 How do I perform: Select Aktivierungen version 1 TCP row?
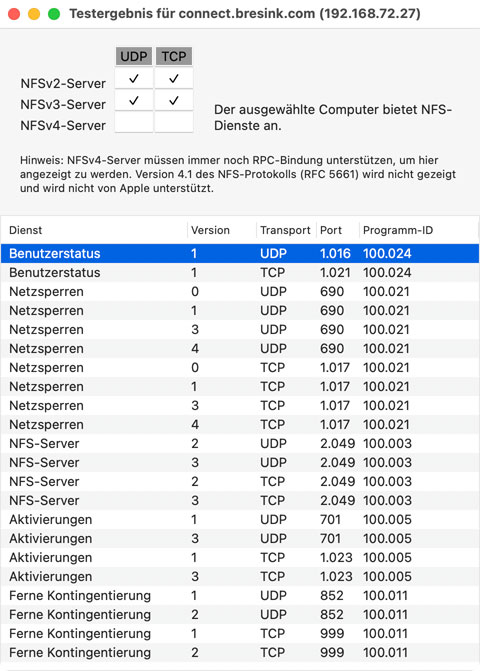(240, 557)
